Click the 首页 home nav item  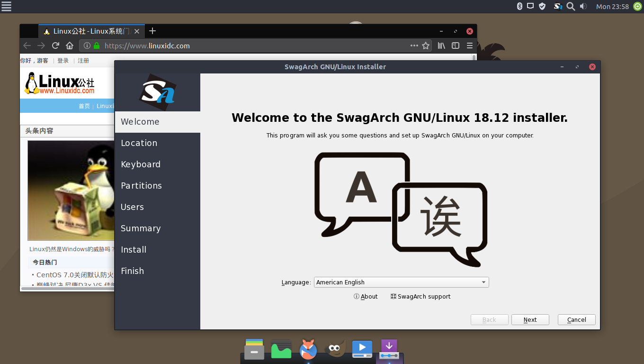pos(84,106)
